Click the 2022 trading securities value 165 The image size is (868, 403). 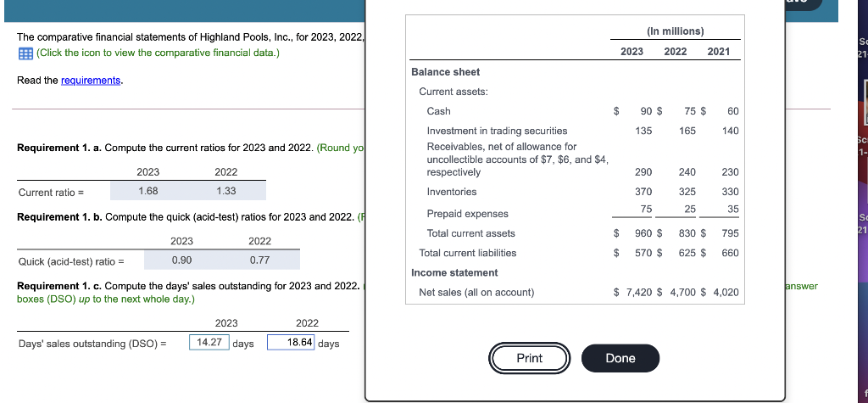coord(687,131)
